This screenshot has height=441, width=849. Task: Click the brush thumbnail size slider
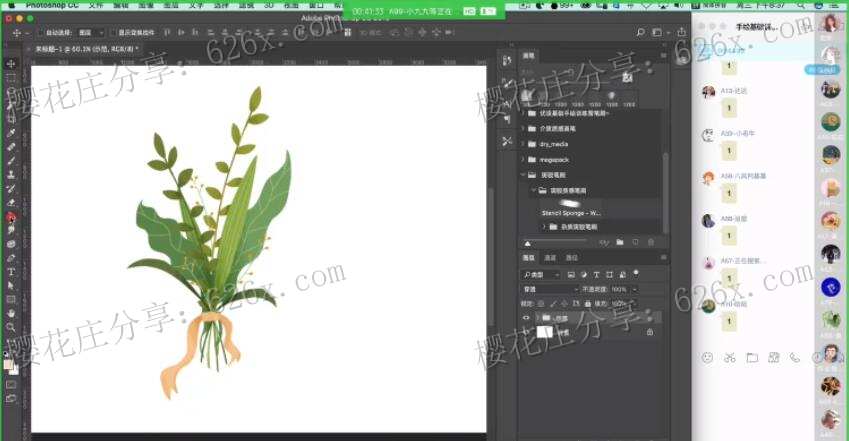(x=558, y=242)
